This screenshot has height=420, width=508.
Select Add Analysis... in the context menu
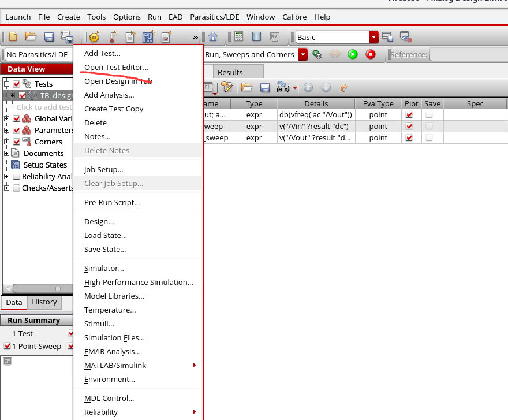coord(109,95)
